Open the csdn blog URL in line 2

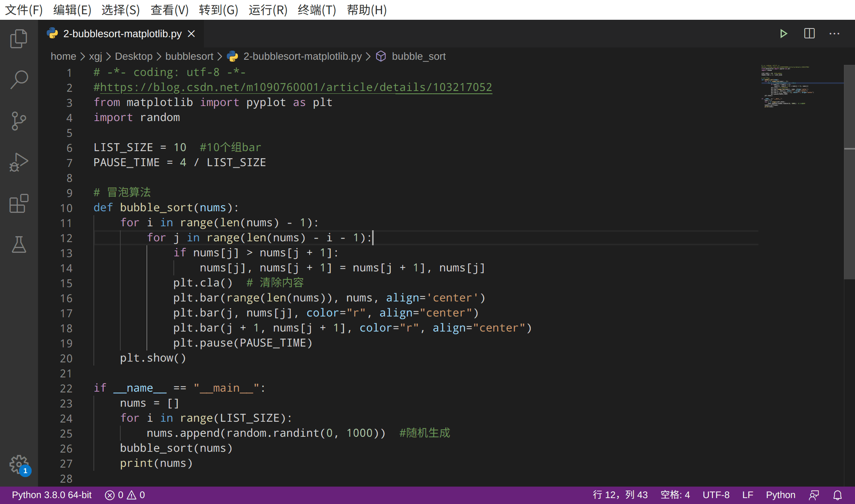(x=295, y=87)
